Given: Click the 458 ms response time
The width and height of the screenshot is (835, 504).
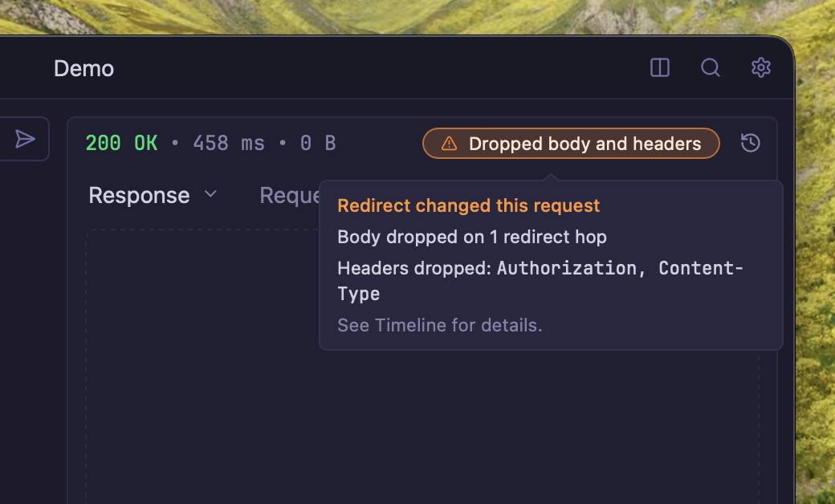Looking at the screenshot, I should click(229, 144).
